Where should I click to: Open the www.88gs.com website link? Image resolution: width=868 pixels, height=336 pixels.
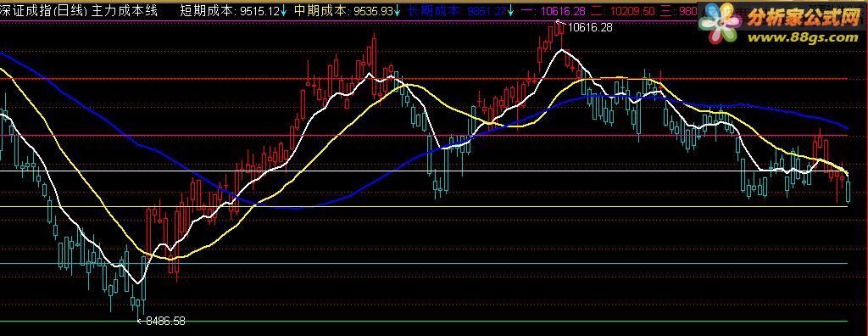[x=803, y=37]
